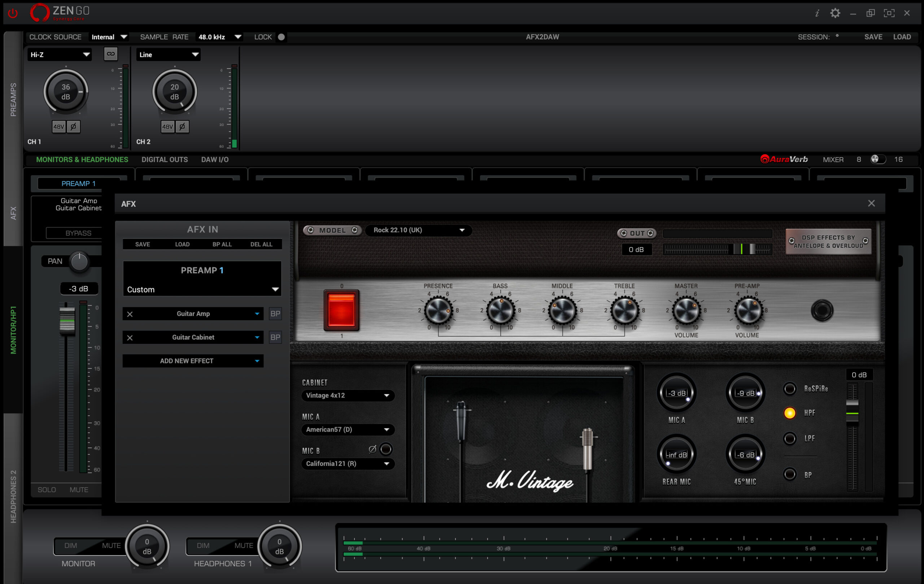This screenshot has width=924, height=584.
Task: Open the California121 (R) mic dropdown
Action: [348, 464]
